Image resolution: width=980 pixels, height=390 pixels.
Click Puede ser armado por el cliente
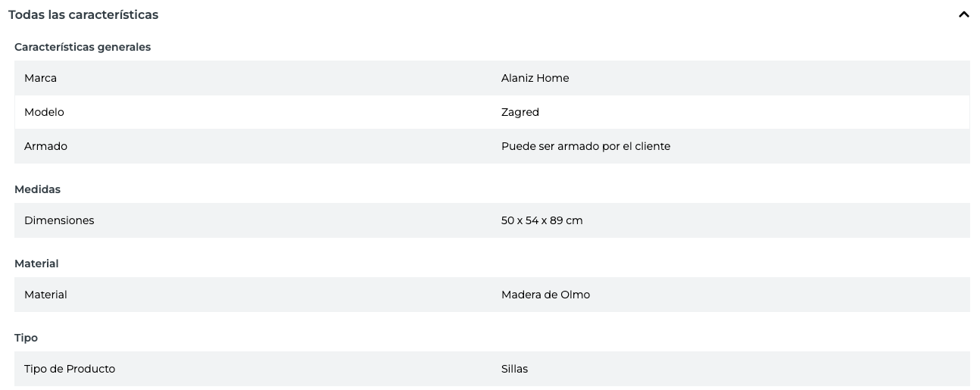point(585,146)
